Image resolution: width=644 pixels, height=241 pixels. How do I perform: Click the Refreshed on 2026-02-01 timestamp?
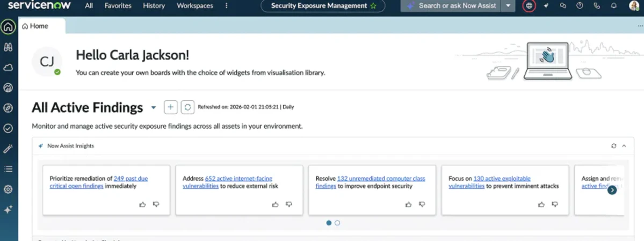pos(245,107)
